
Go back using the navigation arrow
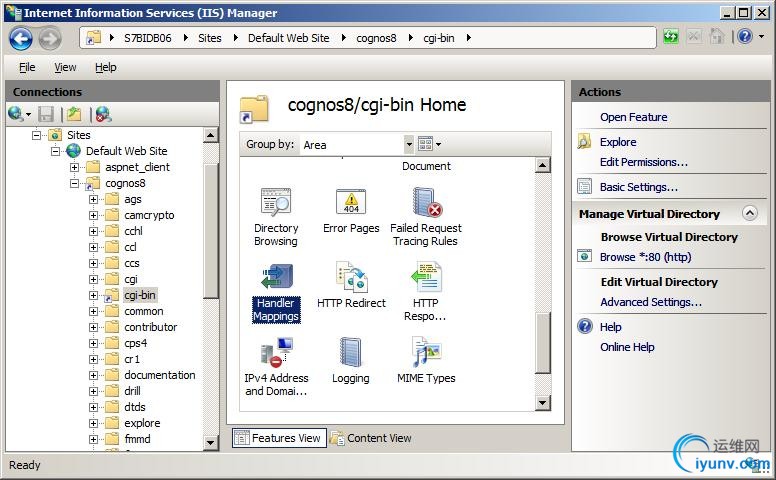coord(21,38)
